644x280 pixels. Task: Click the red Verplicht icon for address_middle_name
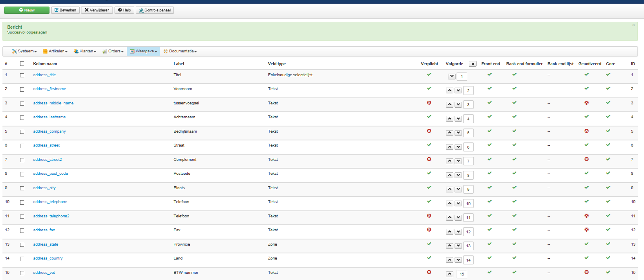pyautogui.click(x=429, y=103)
